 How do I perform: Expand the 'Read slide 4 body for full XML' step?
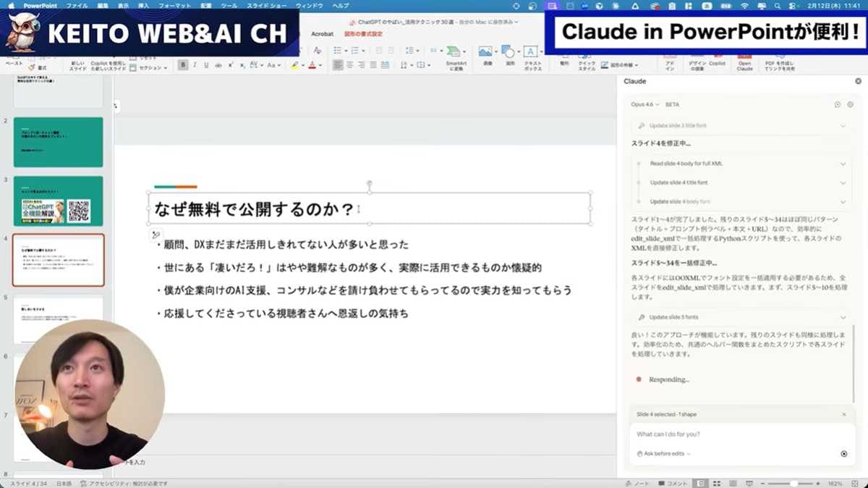click(x=742, y=163)
